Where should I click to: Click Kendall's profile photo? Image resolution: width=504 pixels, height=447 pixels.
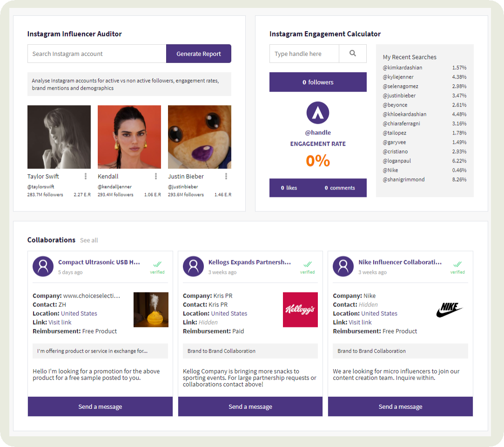coord(129,136)
